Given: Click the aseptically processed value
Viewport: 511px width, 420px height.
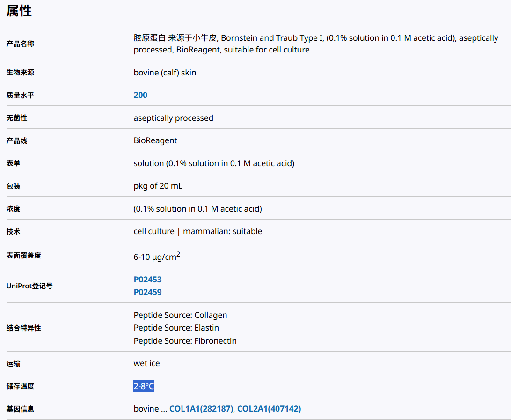Looking at the screenshot, I should [173, 118].
